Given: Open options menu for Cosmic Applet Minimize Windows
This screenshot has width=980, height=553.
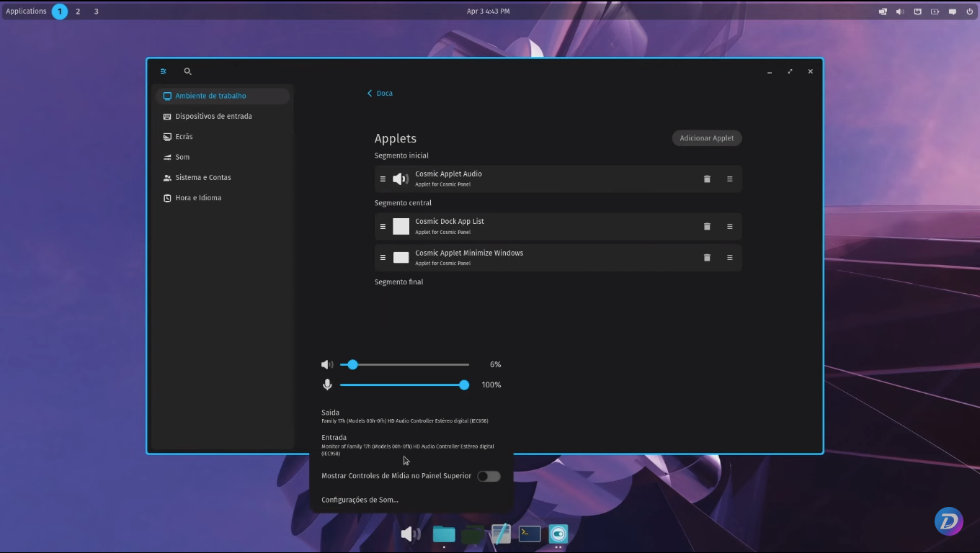Looking at the screenshot, I should click(x=729, y=257).
